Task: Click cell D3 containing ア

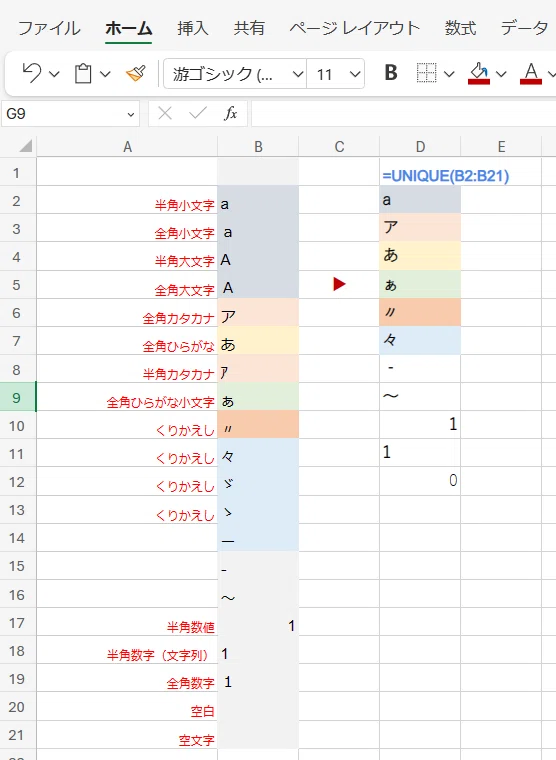Action: [420, 228]
